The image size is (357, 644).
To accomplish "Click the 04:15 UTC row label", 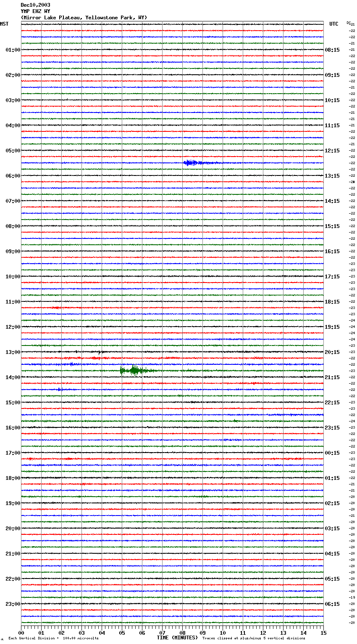I will point(332,554).
